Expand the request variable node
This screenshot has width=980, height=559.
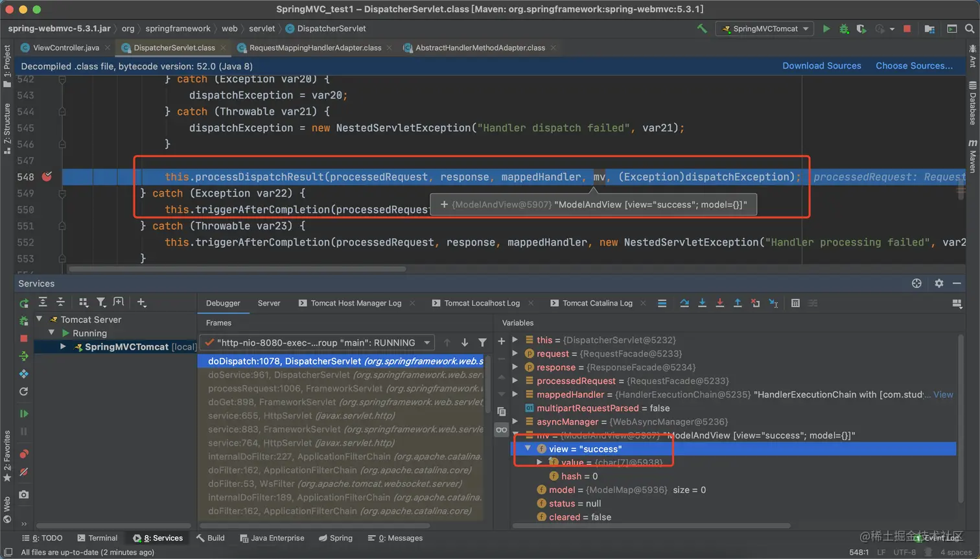515,353
